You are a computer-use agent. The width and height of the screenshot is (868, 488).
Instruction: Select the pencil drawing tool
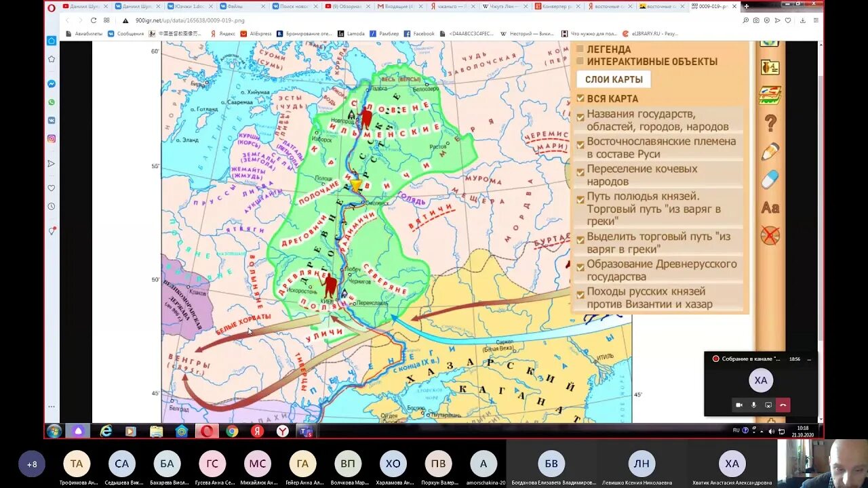tap(770, 152)
